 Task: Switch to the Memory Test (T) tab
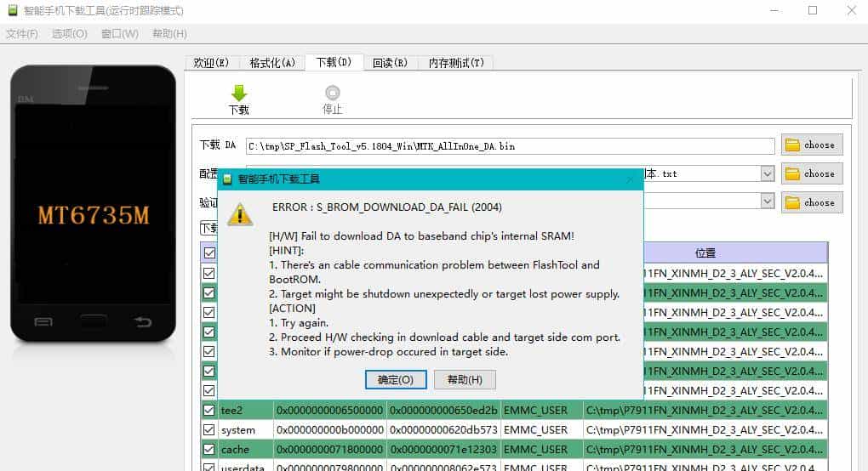pyautogui.click(x=456, y=63)
